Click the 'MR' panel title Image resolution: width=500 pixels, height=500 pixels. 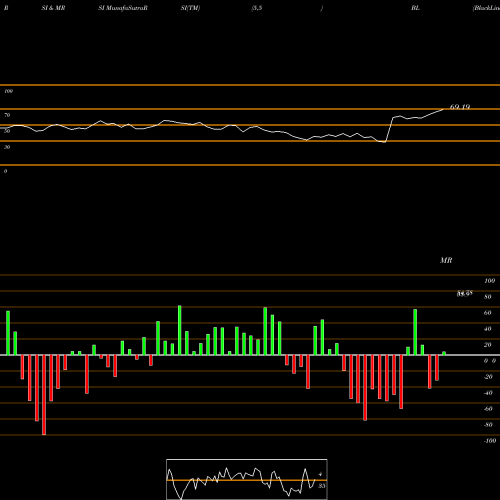(446, 260)
